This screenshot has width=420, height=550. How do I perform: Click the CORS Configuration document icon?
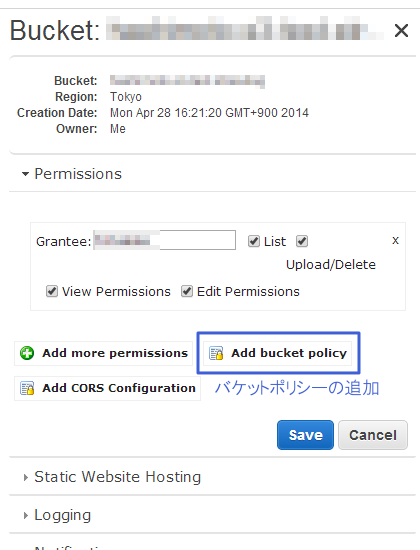[x=27, y=388]
